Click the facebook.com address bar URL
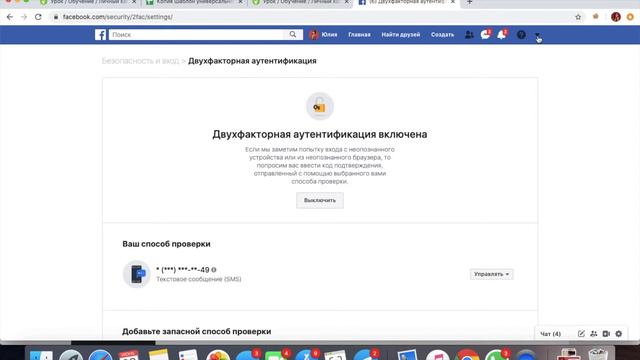Screen dimensions: 640x360 click(x=118, y=17)
